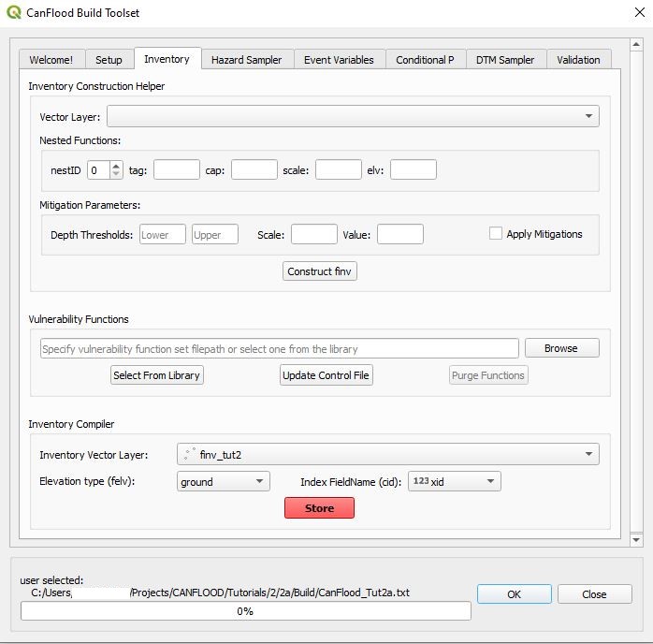Click the user selected label
Image resolution: width=653 pixels, height=644 pixels.
point(51,580)
